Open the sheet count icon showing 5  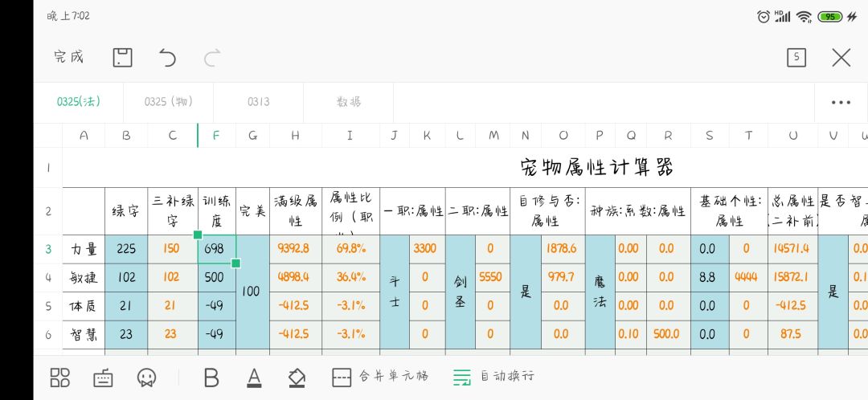[796, 58]
